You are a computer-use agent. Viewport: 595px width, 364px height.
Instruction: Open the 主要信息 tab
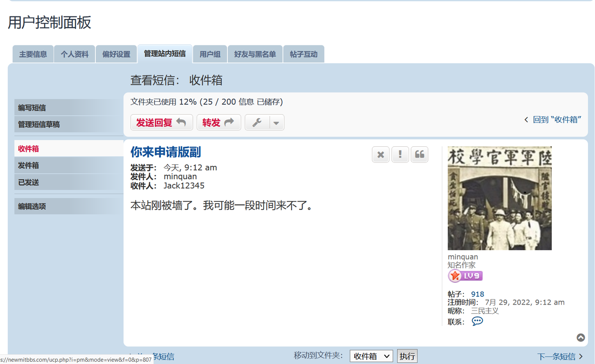(33, 54)
